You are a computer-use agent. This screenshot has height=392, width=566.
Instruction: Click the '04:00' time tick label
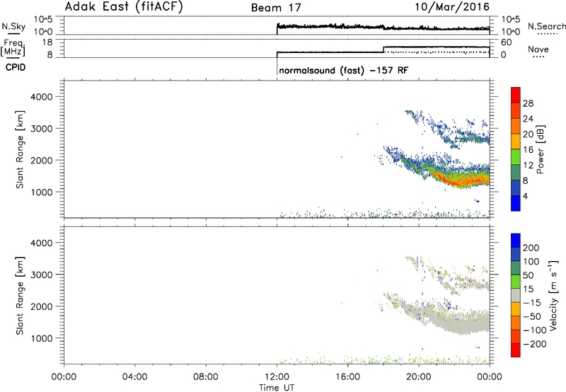(135, 377)
